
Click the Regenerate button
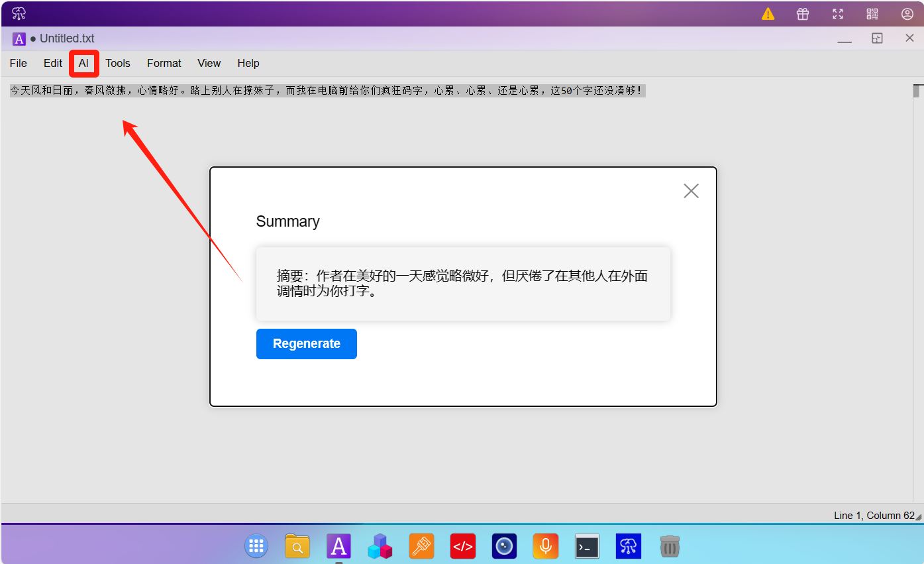coord(307,344)
